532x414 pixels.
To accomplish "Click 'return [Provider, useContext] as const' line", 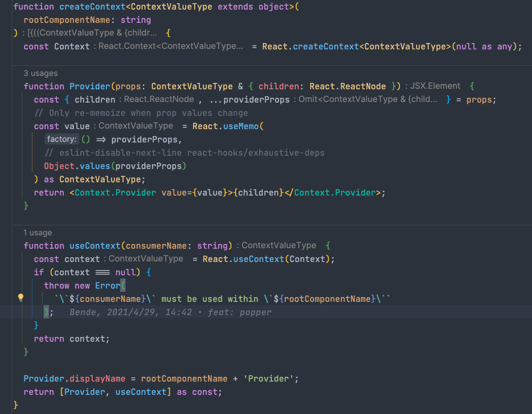I will point(122,392).
